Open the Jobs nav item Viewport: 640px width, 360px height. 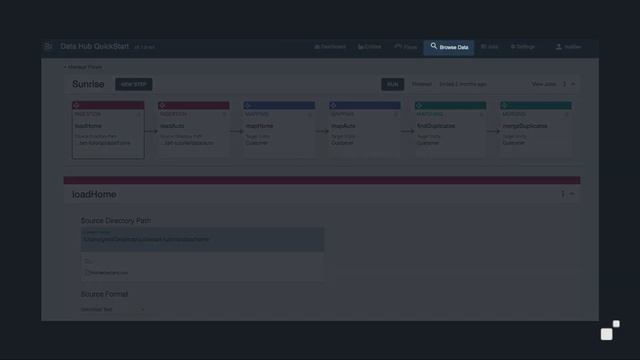point(489,47)
